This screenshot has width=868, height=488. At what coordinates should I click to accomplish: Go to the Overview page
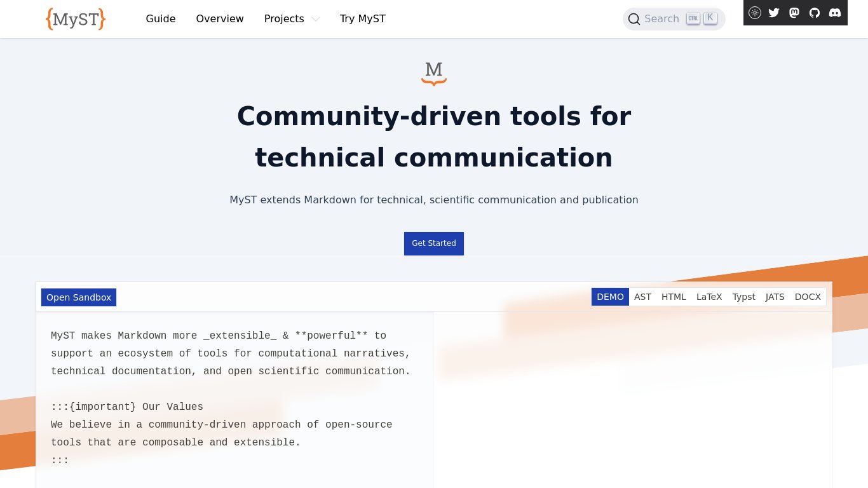point(220,19)
